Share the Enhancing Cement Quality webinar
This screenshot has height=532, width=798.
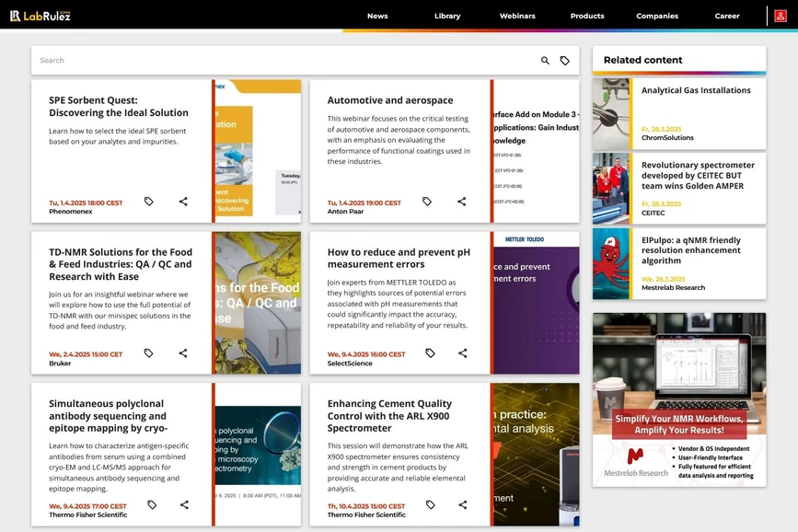(463, 504)
